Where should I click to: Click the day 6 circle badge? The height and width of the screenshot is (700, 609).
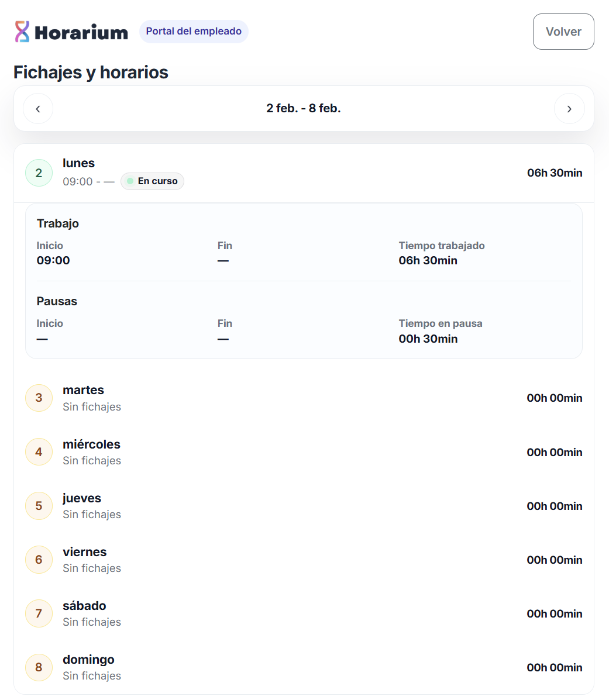[x=39, y=560]
